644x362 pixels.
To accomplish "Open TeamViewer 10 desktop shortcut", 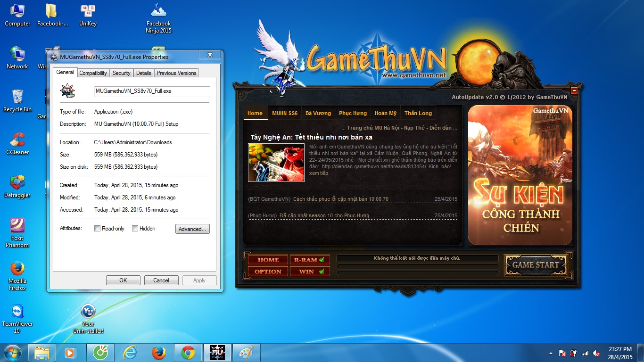I will tap(17, 319).
